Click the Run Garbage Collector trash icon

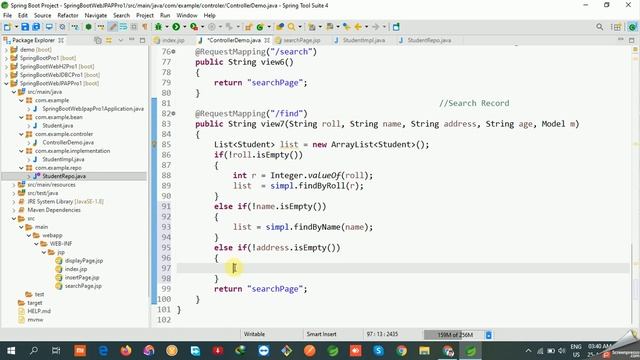(x=489, y=335)
